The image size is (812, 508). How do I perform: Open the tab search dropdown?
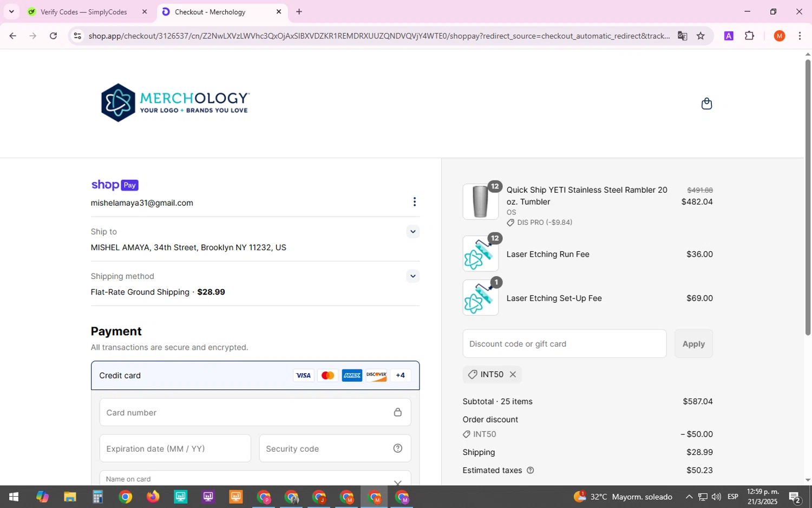coord(11,12)
